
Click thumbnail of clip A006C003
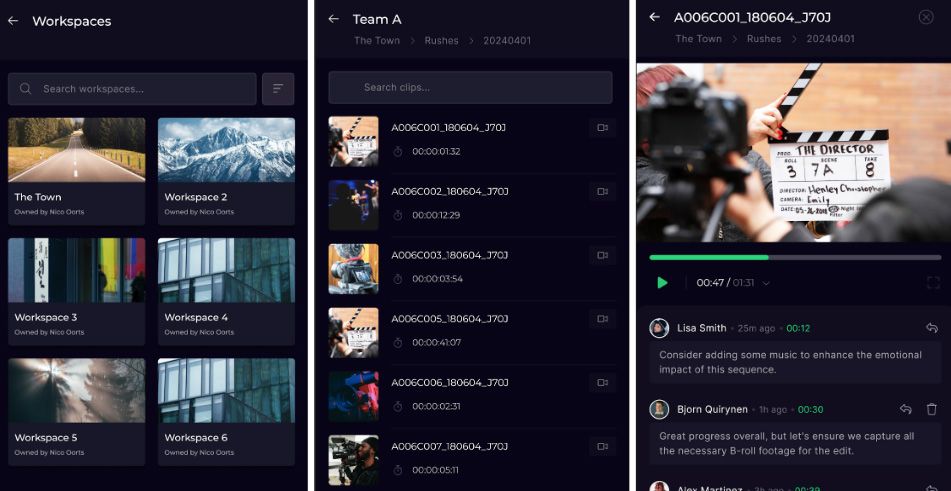(x=354, y=269)
